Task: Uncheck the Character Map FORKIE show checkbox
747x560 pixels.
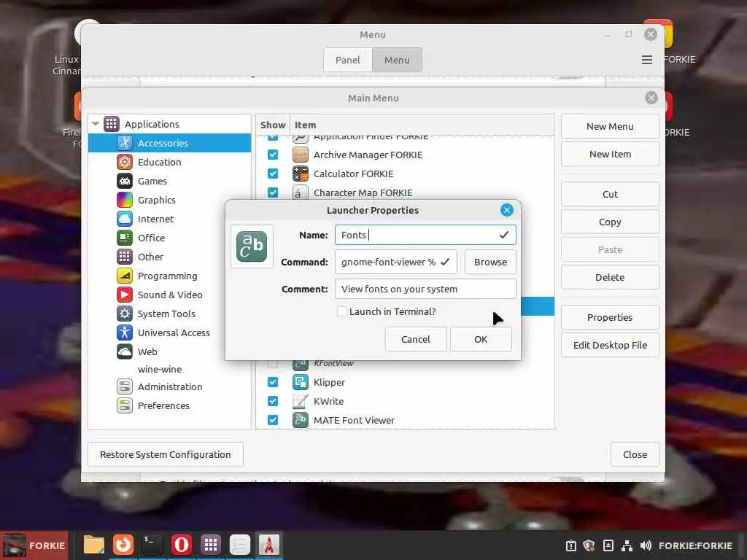Action: pos(273,192)
